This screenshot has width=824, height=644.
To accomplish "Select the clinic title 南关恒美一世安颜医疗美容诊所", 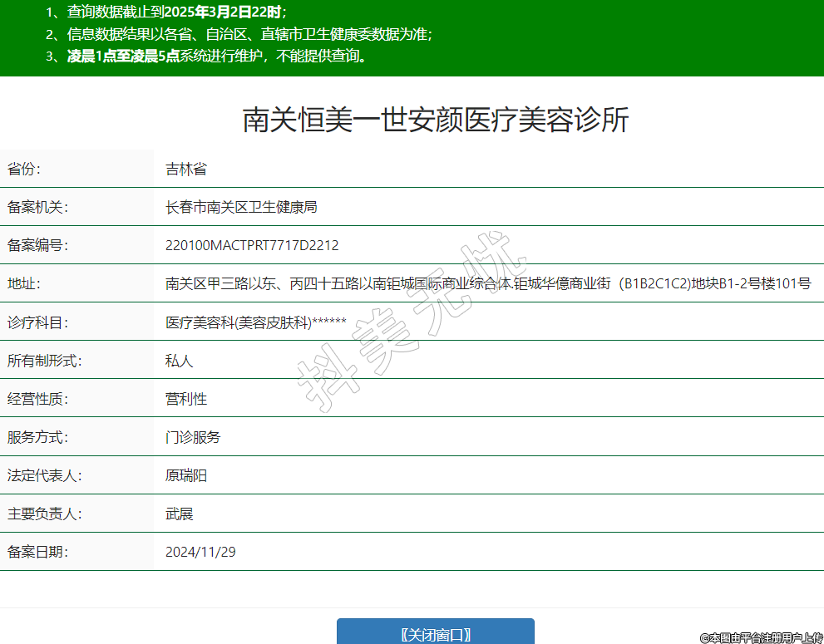I will coord(435,120).
